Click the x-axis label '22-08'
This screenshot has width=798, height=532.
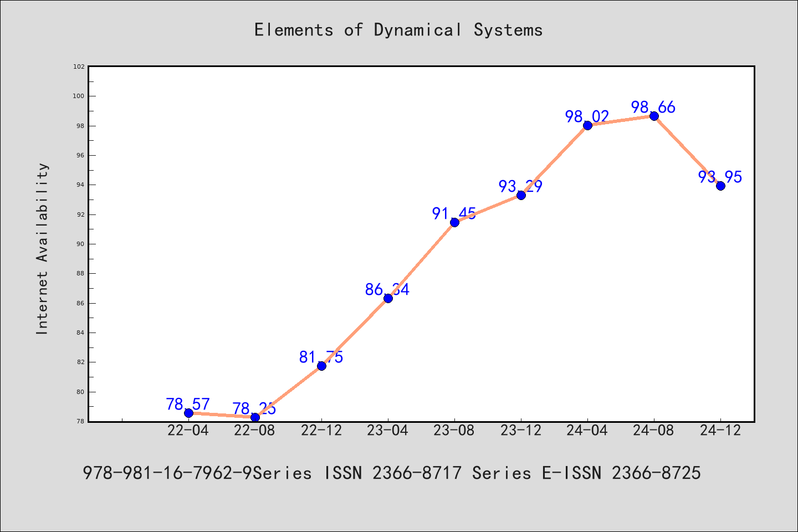(255, 431)
